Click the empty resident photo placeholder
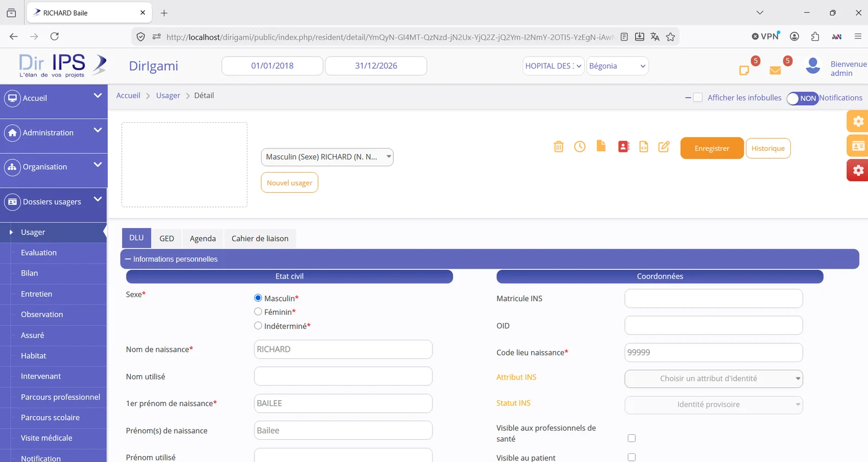Screen dimensions: 868x462 (x=184, y=164)
